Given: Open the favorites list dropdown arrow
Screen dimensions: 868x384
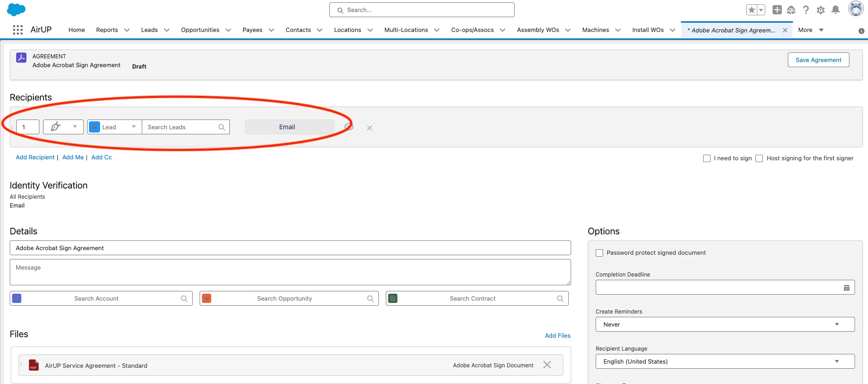Looking at the screenshot, I should click(x=761, y=10).
